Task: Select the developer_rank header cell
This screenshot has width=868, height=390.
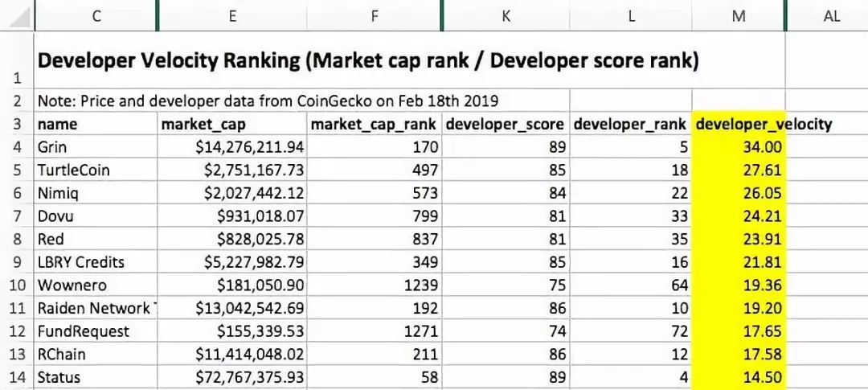Action: pos(631,124)
